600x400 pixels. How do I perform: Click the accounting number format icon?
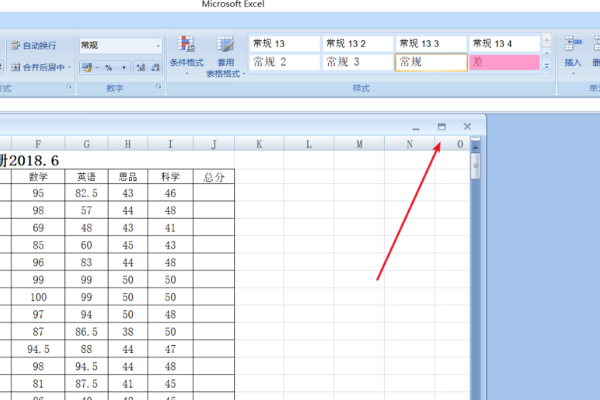(87, 68)
